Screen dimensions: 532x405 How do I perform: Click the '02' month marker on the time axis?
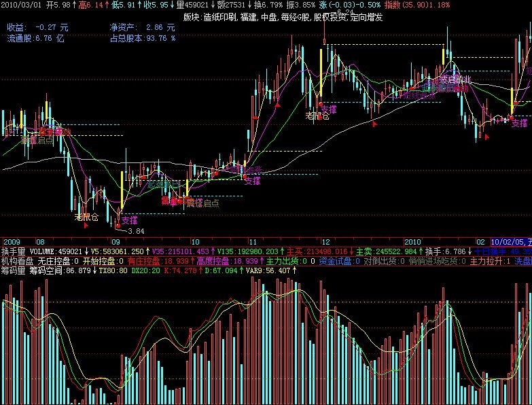[x=481, y=242]
